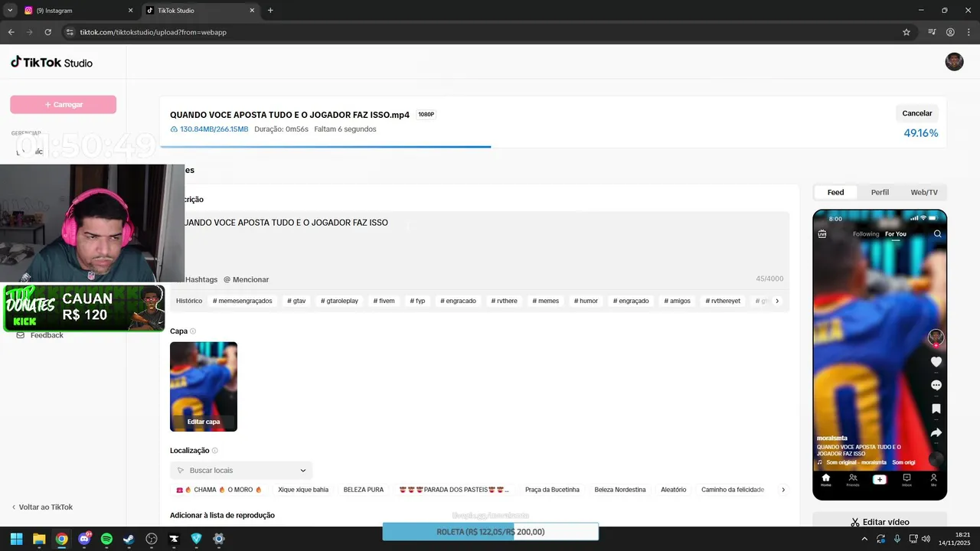Select CHAMA O MORO location chip

(219, 490)
